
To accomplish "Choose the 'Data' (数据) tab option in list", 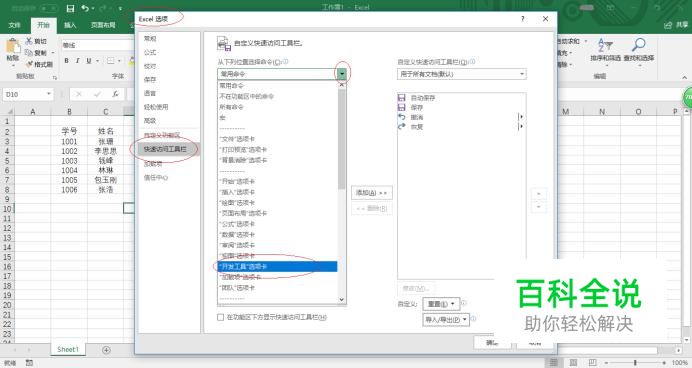I will point(278,235).
